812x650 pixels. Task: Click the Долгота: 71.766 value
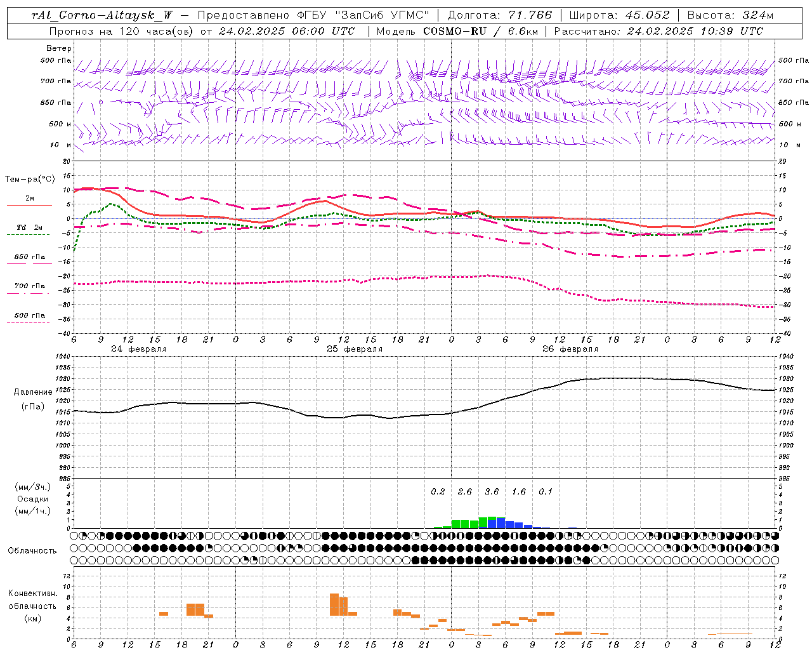500,15
